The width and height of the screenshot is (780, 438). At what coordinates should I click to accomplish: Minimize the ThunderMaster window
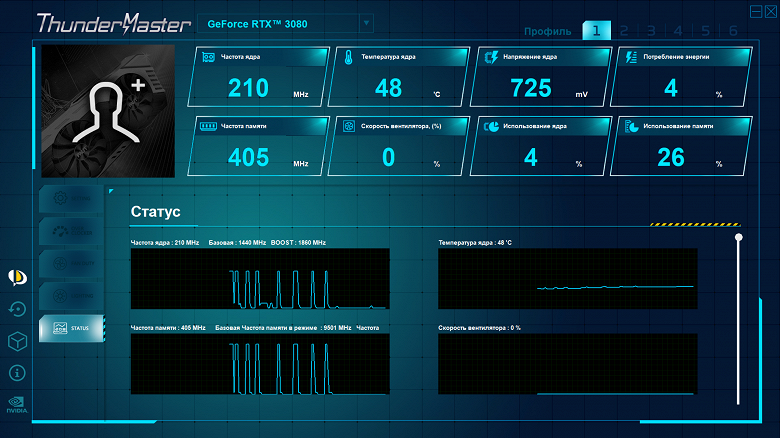coord(756,11)
